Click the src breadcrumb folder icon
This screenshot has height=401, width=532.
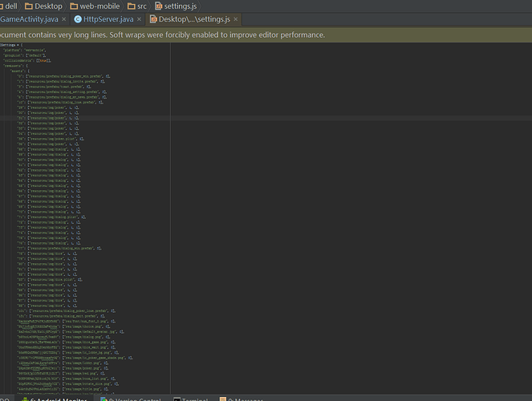coord(132,6)
